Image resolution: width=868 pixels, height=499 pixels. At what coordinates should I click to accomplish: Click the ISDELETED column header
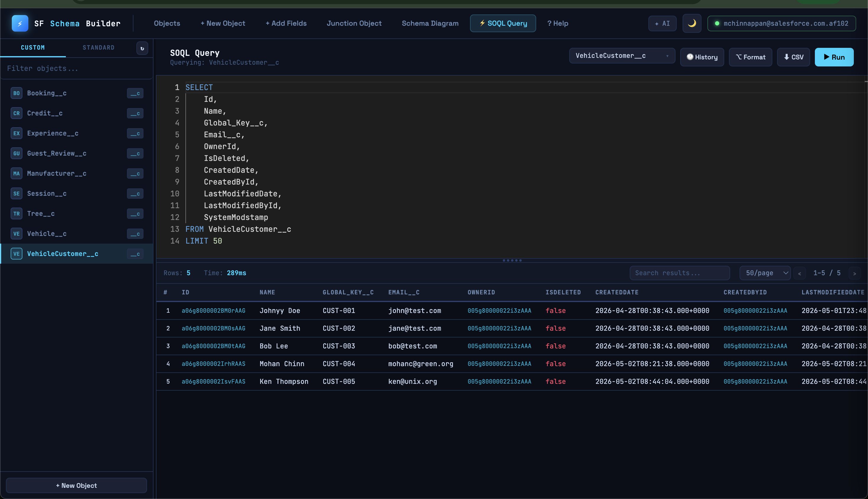point(563,292)
